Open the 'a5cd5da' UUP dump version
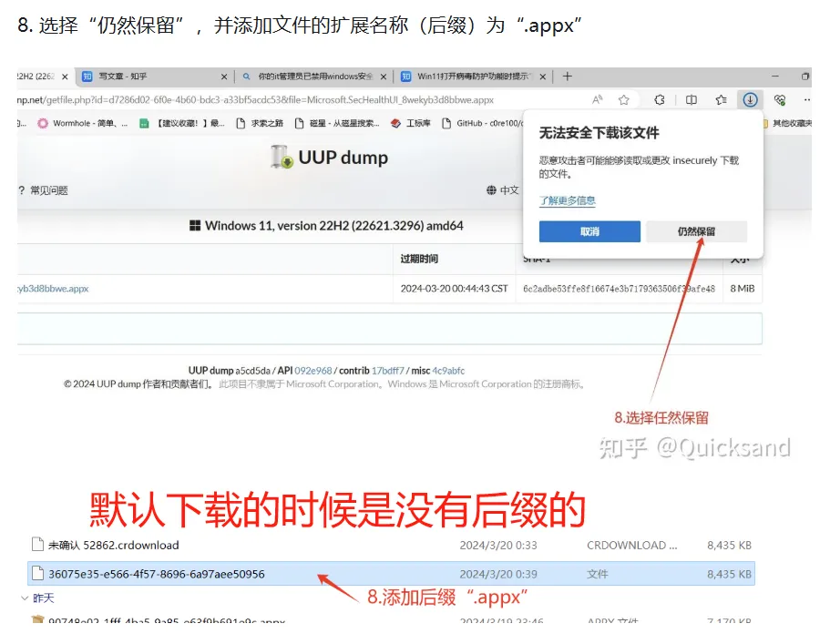 coord(252,371)
